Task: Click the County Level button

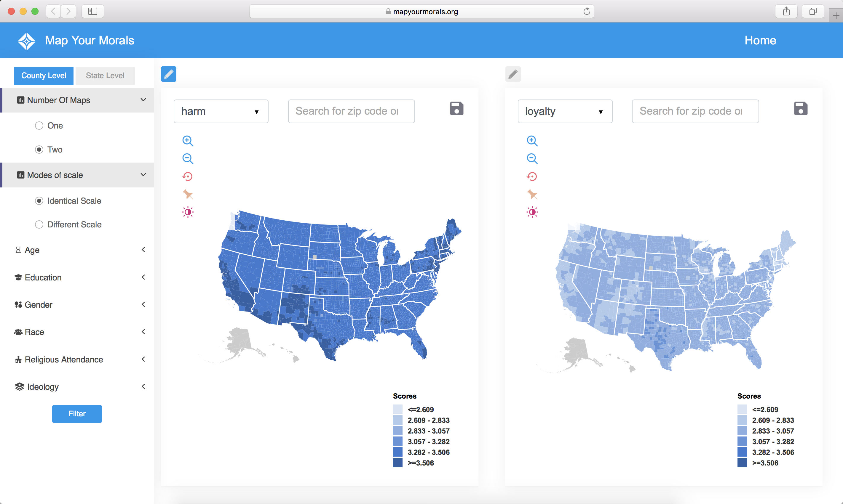Action: (x=44, y=76)
